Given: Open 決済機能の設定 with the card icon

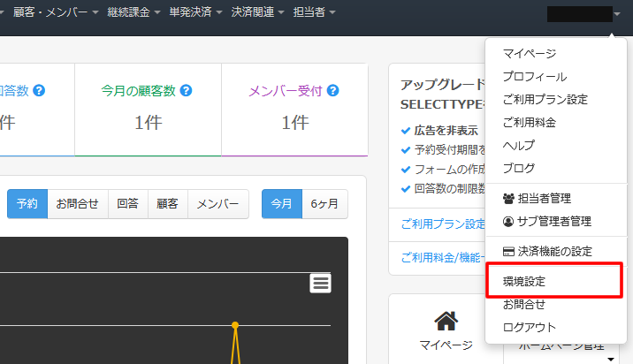Looking at the screenshot, I should [546, 251].
